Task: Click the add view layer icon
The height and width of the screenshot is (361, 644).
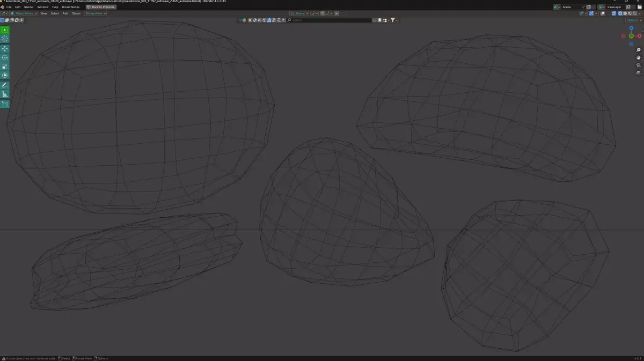Action: pos(628,7)
